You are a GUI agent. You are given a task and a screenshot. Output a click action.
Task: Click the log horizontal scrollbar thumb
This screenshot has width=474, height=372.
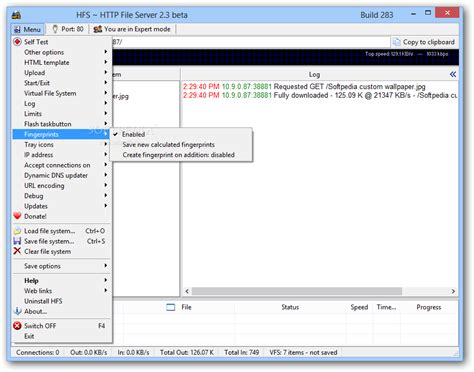pos(297,291)
